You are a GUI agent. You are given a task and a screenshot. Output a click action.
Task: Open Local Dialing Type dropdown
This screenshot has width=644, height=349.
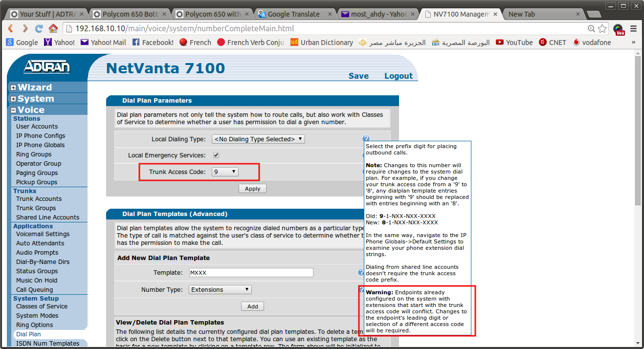coord(258,139)
